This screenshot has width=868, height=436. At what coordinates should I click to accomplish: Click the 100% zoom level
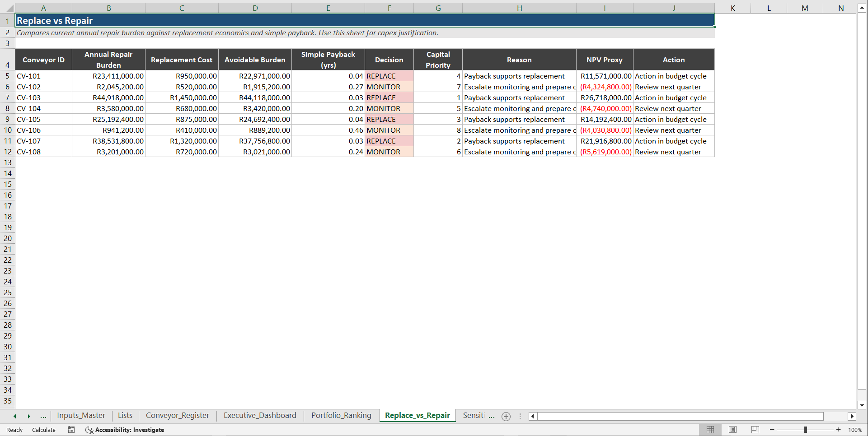pyautogui.click(x=855, y=430)
